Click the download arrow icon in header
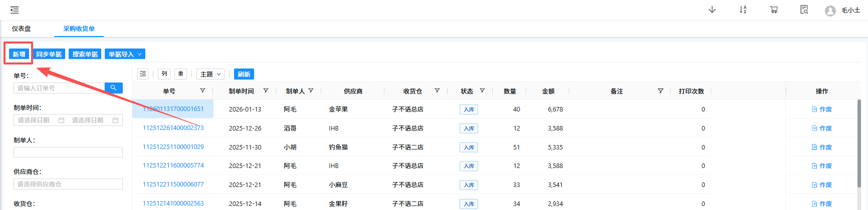This screenshot has height=210, width=868. tap(712, 10)
